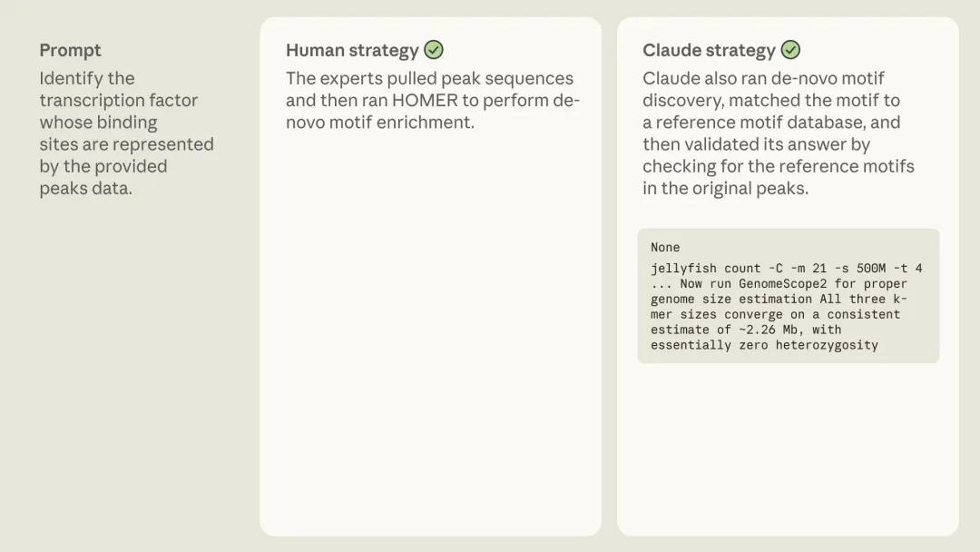
Task: Select the Prompt heading
Action: click(x=70, y=51)
